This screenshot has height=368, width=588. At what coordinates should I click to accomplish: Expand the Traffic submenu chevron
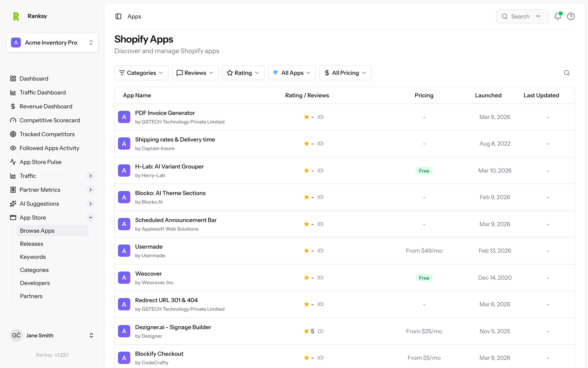91,176
